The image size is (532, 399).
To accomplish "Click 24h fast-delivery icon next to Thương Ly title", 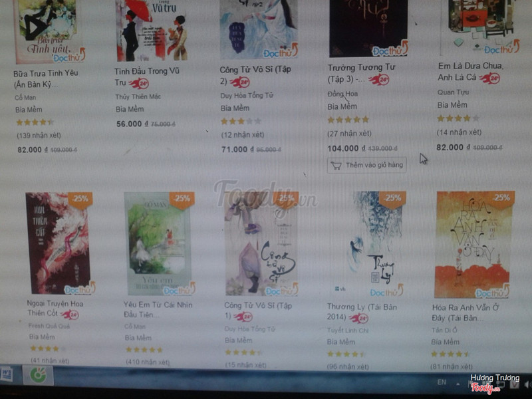I will [x=358, y=319].
